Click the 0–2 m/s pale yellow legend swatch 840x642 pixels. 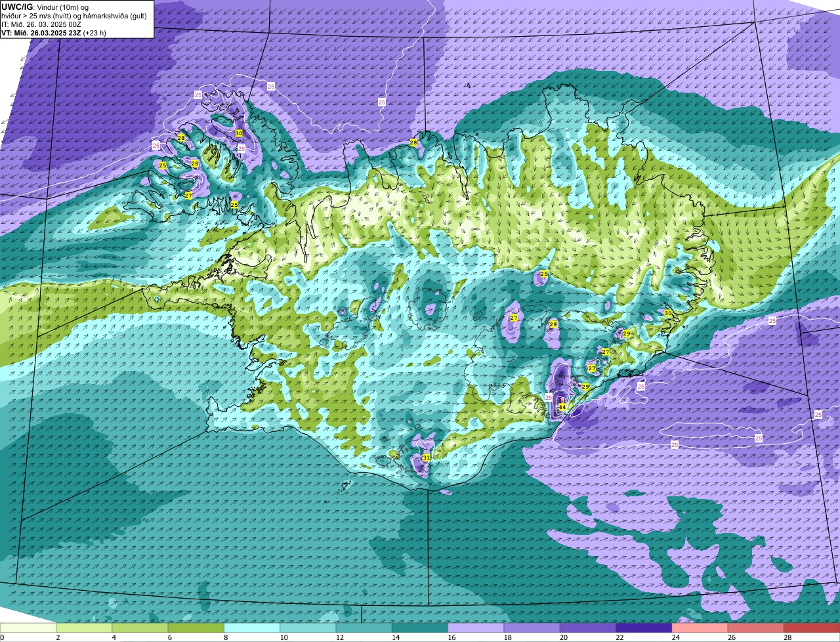pos(28,628)
